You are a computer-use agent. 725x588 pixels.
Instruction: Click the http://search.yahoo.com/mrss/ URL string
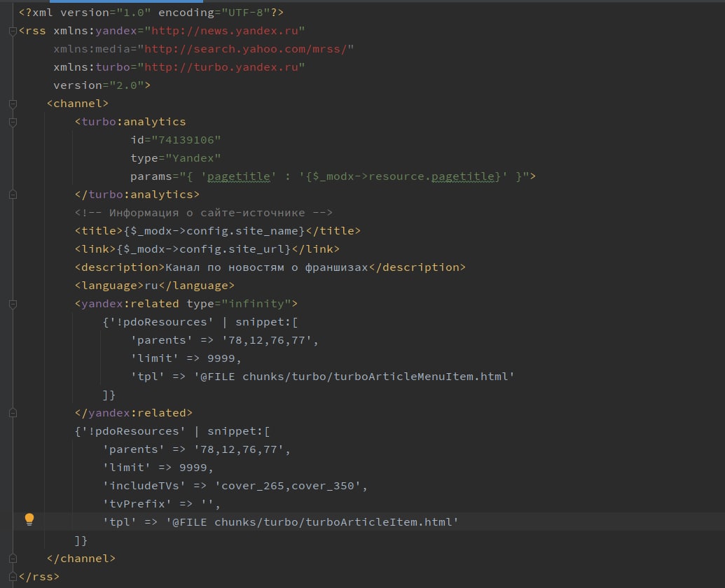(x=246, y=49)
